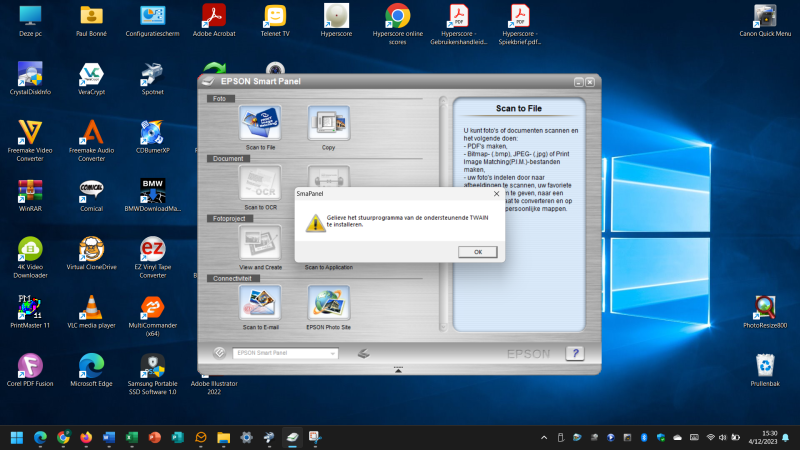Screen dimensions: 800x450
Task: Select the Copy icon in Smart Panel
Action: point(328,124)
